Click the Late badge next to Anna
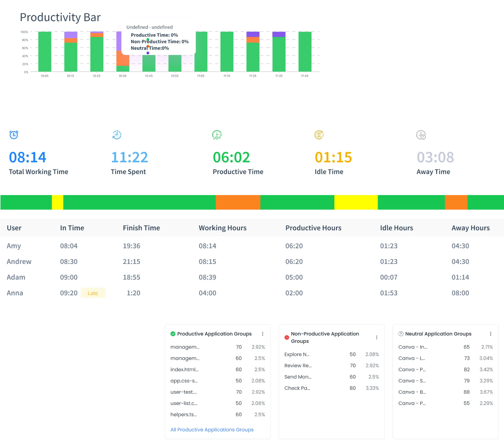The width and height of the screenshot is (504, 448). 93,293
